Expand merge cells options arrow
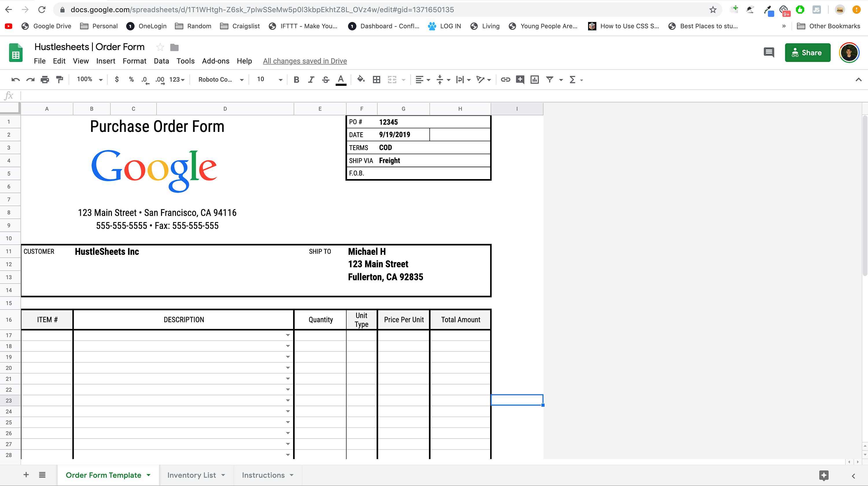Screen dimensions: 868x486 [403, 80]
